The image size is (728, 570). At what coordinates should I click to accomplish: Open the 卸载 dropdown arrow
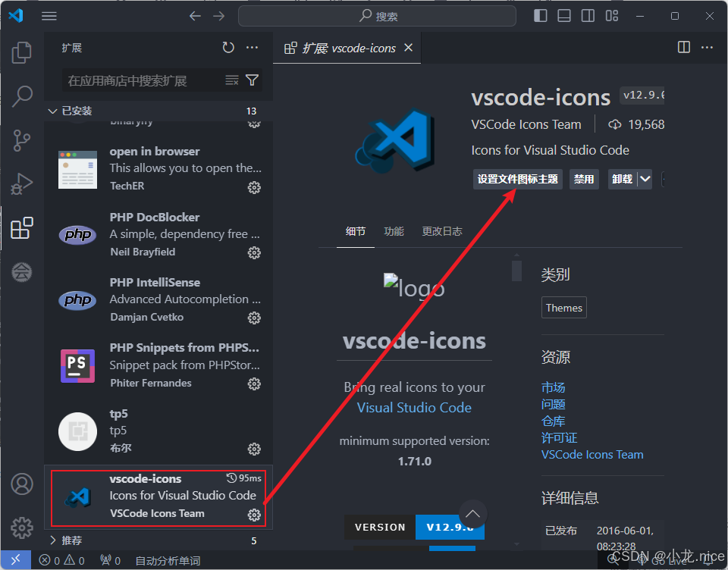[x=645, y=179]
